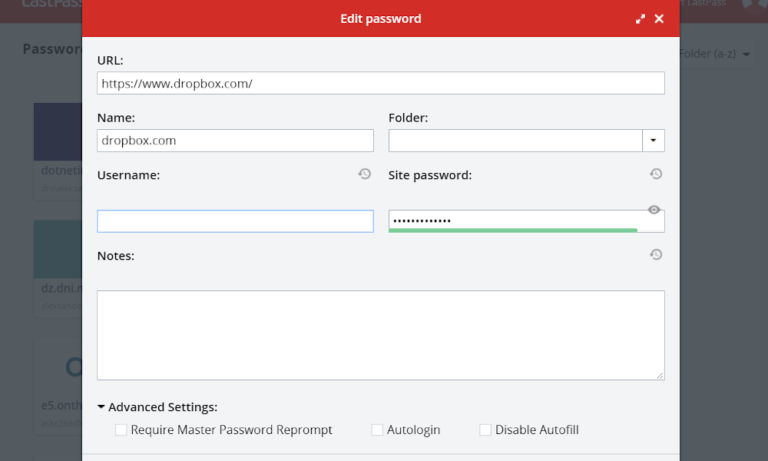Image resolution: width=768 pixels, height=461 pixels.
Task: Open the Folder dropdown arrow
Action: (653, 141)
